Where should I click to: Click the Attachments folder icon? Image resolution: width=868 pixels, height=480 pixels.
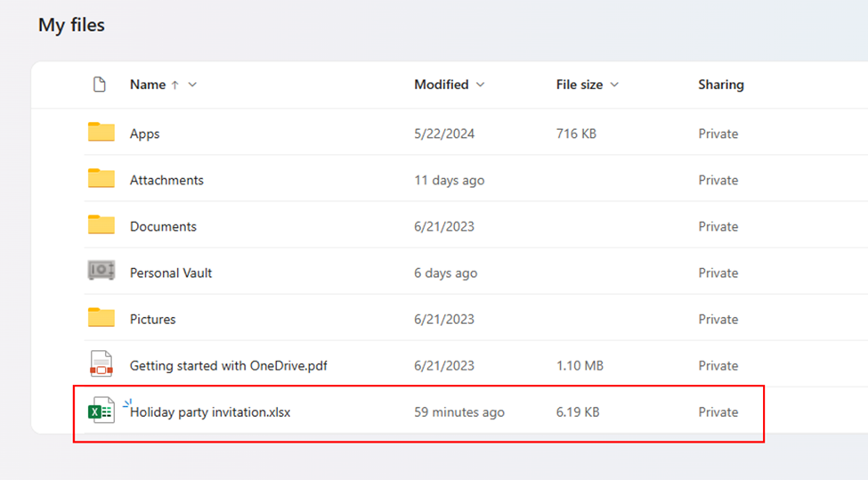tap(101, 179)
